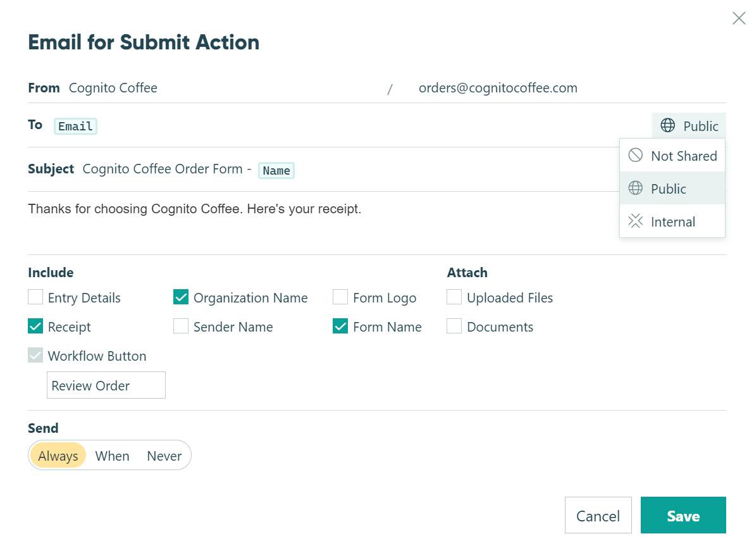The height and width of the screenshot is (560, 754).
Task: Close the Email for Submit Action dialog
Action: (739, 18)
